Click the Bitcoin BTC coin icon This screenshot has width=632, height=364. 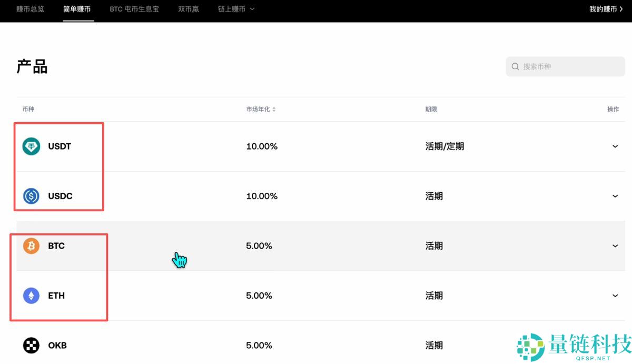coord(31,245)
